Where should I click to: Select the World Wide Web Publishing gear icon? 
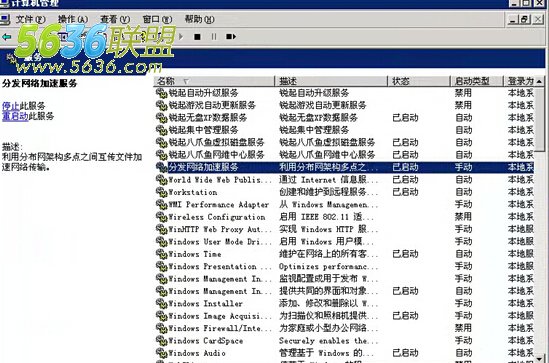pyautogui.click(x=161, y=180)
